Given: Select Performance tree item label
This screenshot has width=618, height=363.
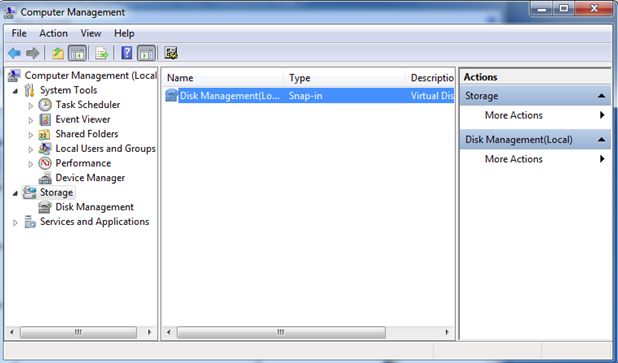Looking at the screenshot, I should click(83, 163).
